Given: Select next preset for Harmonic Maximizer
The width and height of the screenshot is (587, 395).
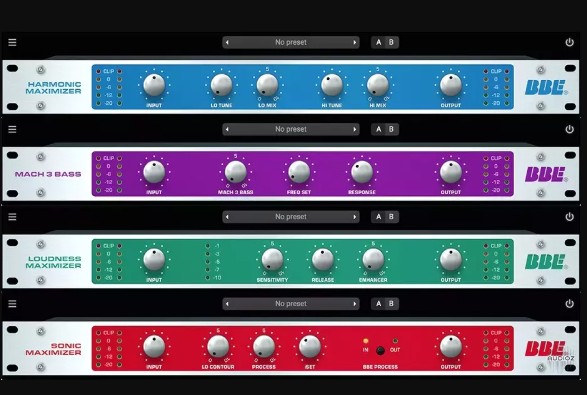Looking at the screenshot, I should (x=355, y=42).
